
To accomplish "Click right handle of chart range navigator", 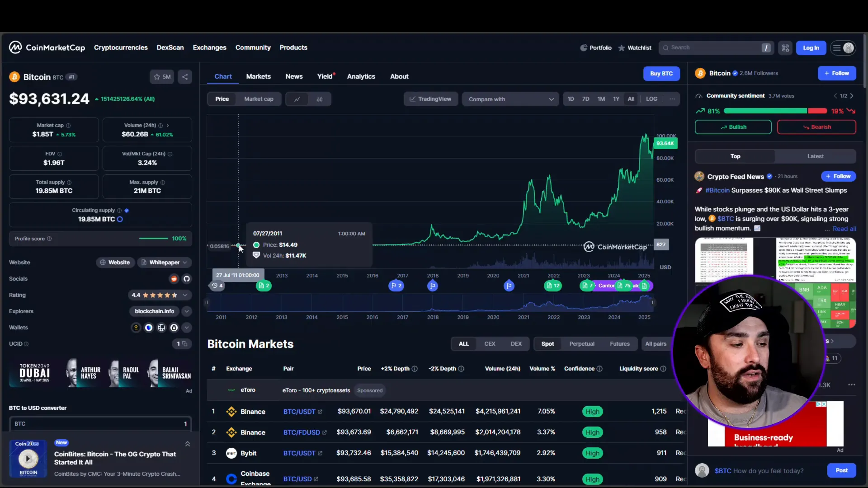I will (x=653, y=303).
